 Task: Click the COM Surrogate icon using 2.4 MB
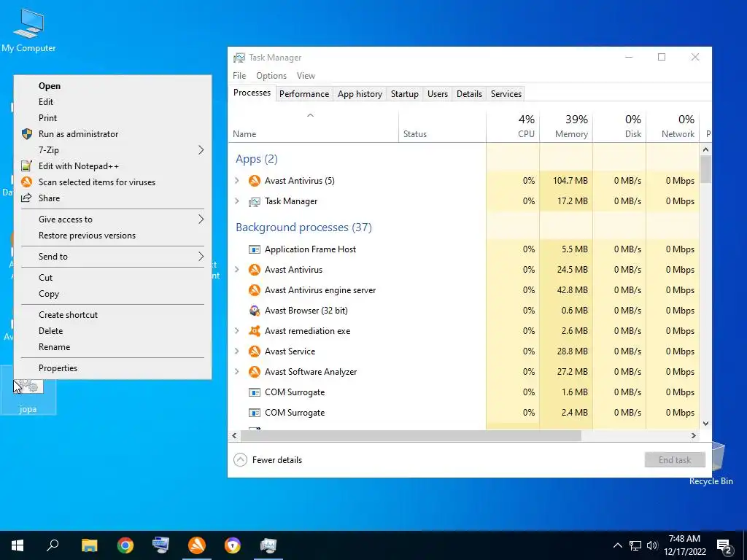[255, 413]
